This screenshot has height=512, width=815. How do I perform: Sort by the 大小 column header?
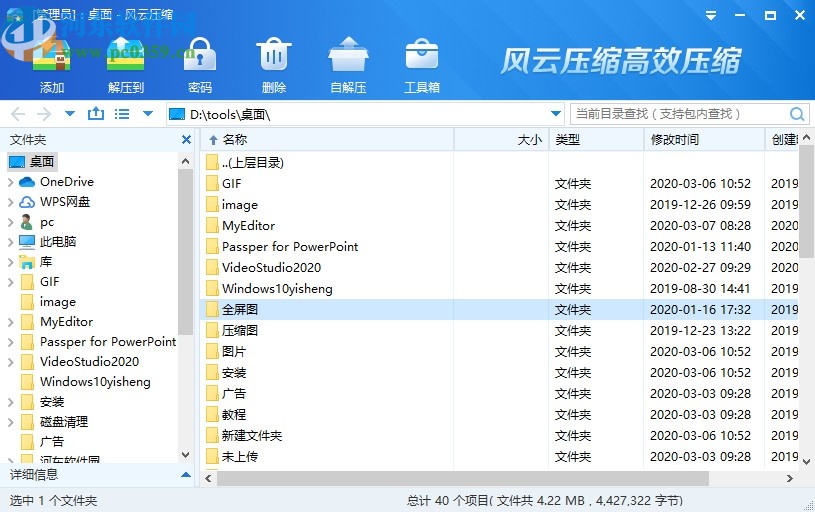[502, 139]
